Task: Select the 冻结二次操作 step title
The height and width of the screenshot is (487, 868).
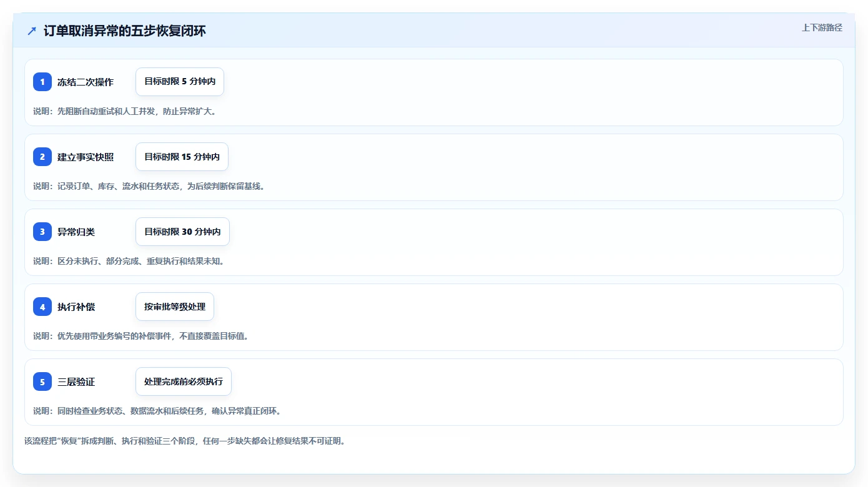Action: click(86, 82)
